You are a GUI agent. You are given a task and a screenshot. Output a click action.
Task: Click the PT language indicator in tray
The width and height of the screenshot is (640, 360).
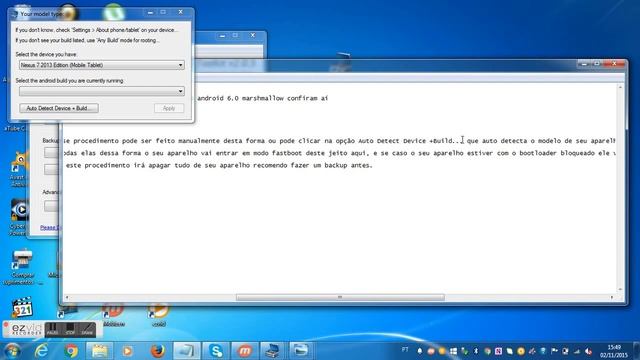point(405,350)
